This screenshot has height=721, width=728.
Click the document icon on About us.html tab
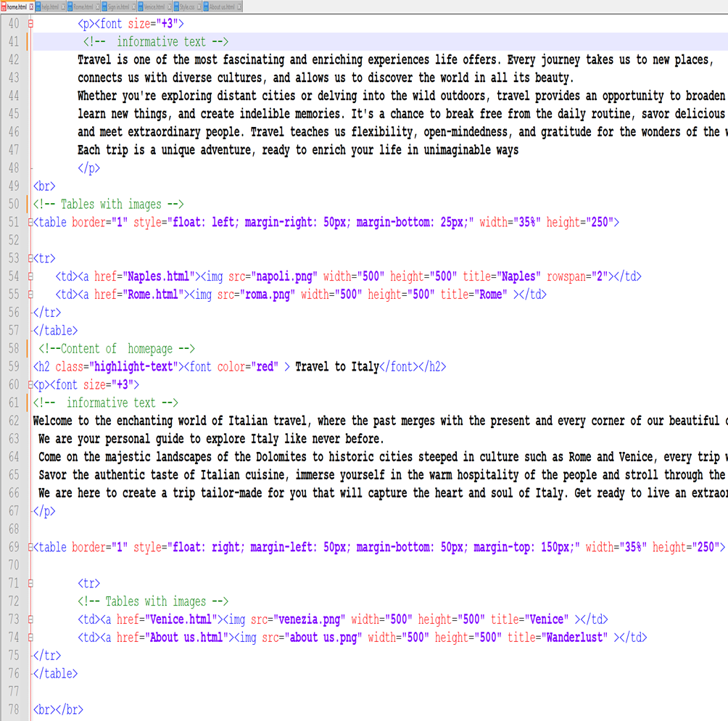click(205, 6)
